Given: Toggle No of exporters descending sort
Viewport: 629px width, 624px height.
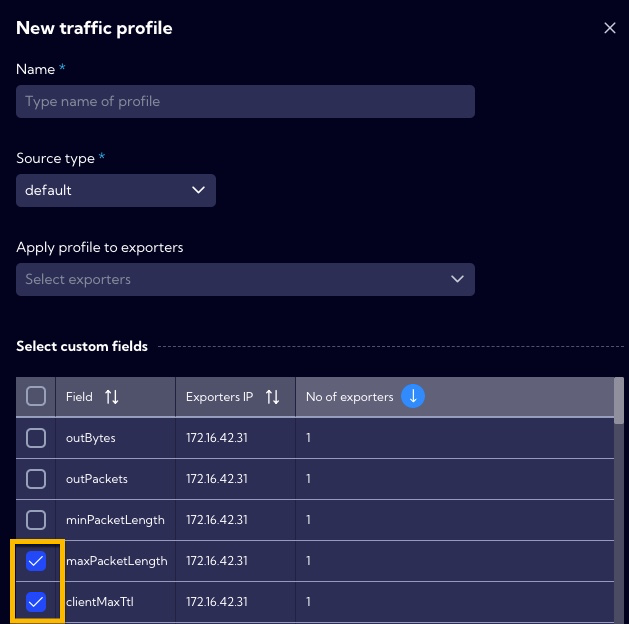Looking at the screenshot, I should (413, 396).
